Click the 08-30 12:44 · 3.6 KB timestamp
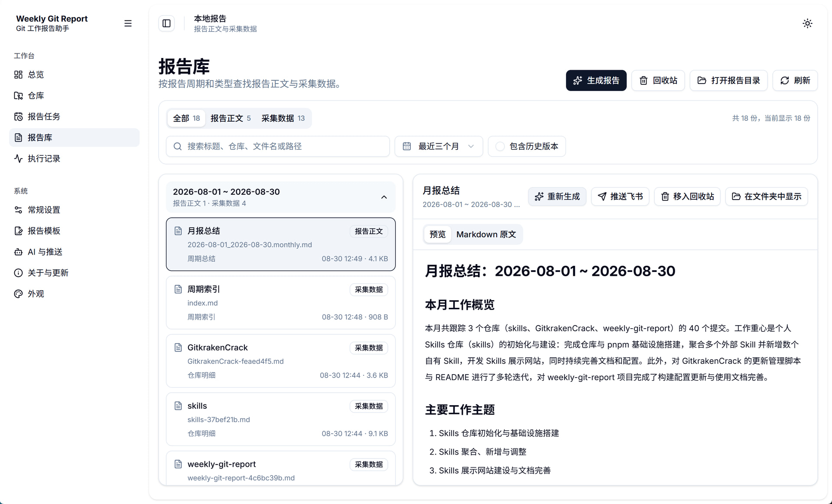Screen dimensions: 832x504 click(354, 375)
